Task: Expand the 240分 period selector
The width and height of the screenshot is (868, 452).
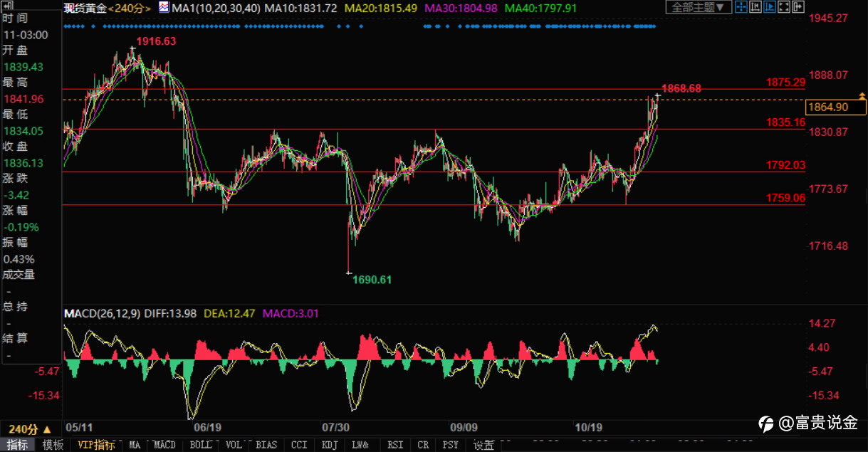Action: pyautogui.click(x=30, y=429)
